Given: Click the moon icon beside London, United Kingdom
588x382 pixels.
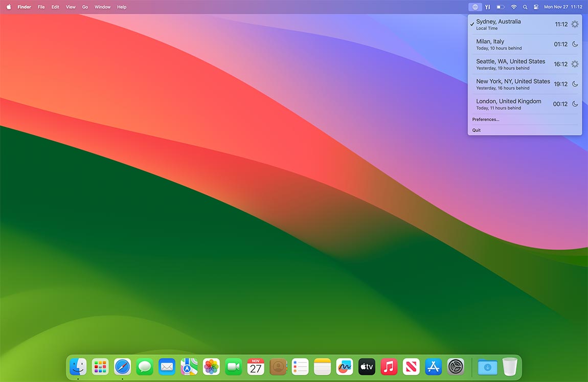Looking at the screenshot, I should pyautogui.click(x=575, y=103).
